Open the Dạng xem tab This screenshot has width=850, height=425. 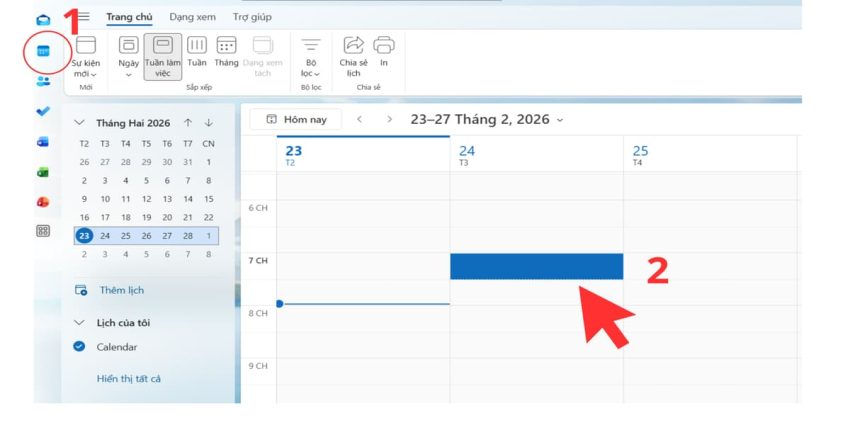click(x=192, y=17)
